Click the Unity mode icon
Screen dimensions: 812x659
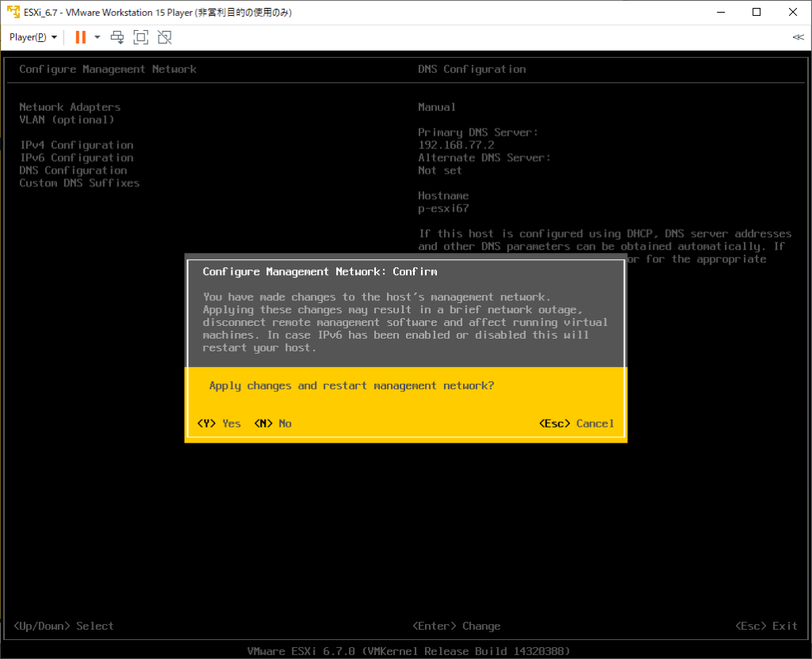pos(165,37)
